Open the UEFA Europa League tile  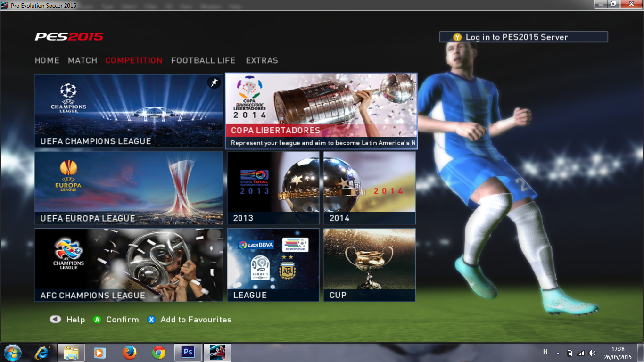[x=129, y=188]
